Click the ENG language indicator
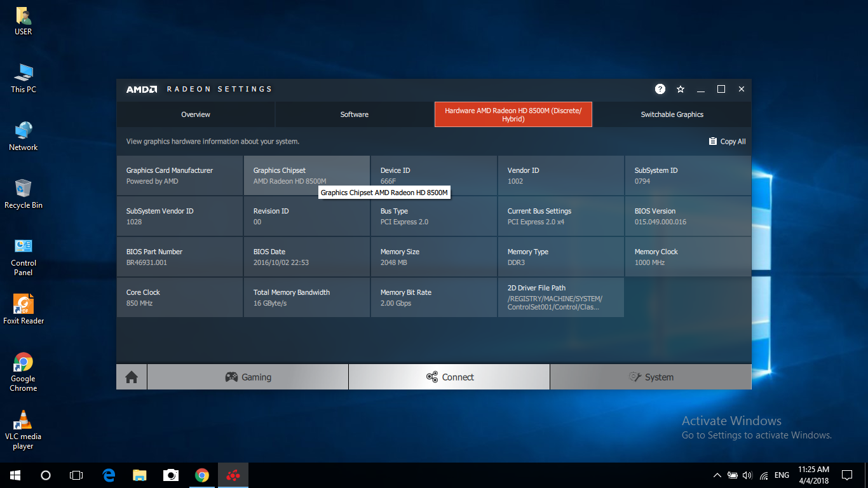 (x=781, y=475)
